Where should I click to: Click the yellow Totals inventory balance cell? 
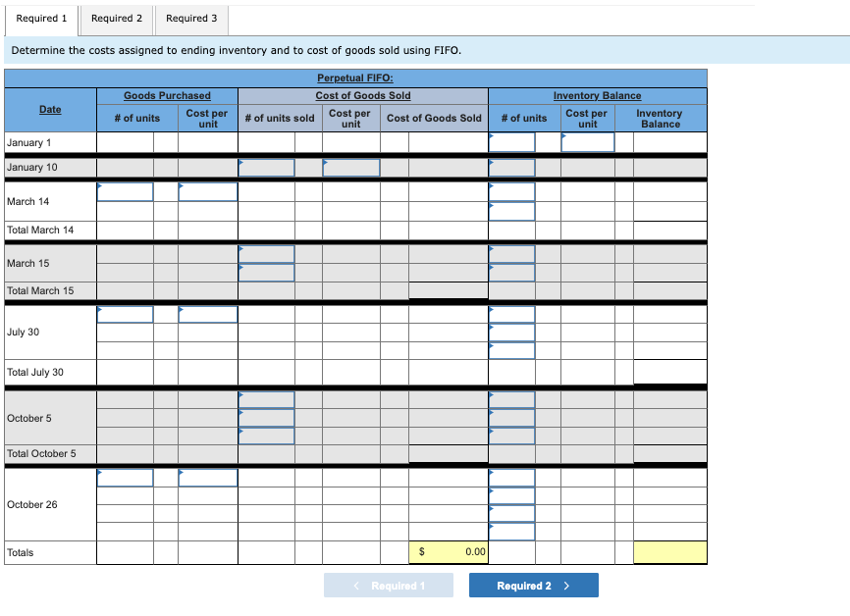(x=668, y=552)
